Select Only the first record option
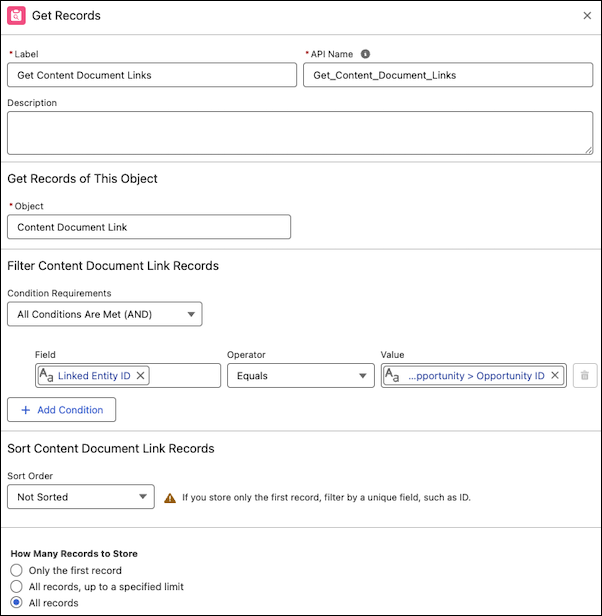 (x=16, y=570)
